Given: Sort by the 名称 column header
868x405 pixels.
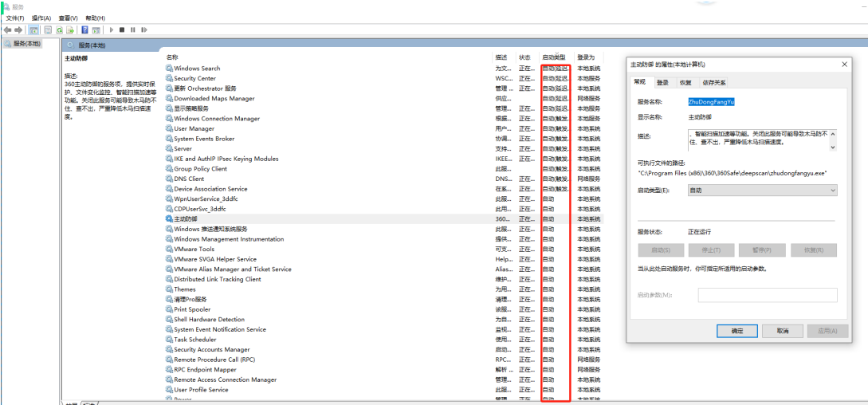Looking at the screenshot, I should click(172, 57).
